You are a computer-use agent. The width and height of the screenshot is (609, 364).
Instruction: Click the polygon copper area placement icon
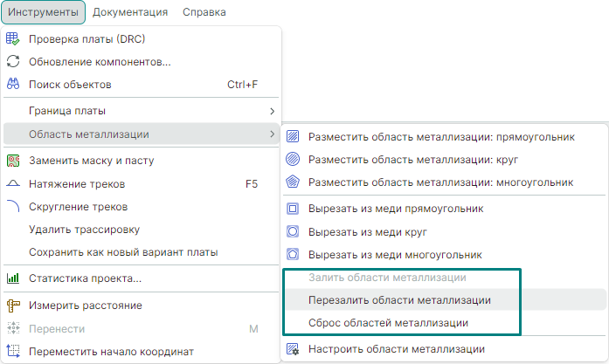point(293,182)
